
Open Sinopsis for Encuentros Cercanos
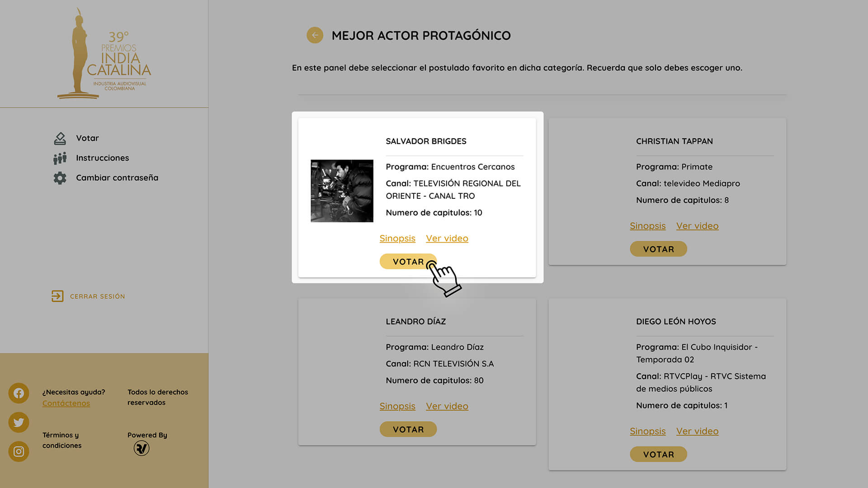tap(397, 239)
